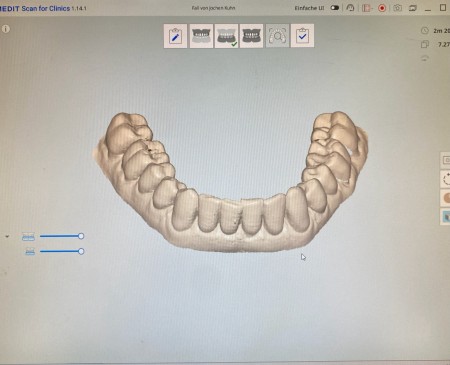Switch to the occlusion bite scan stage

[251, 36]
